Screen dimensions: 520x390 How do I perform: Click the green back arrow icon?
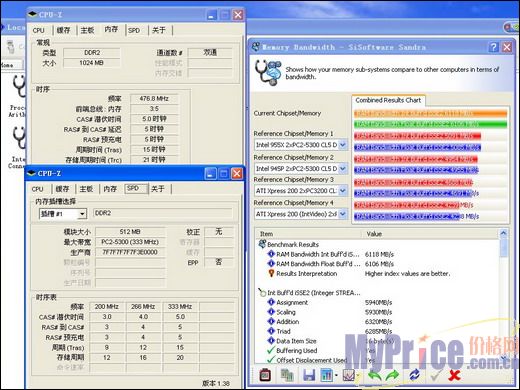(374, 375)
